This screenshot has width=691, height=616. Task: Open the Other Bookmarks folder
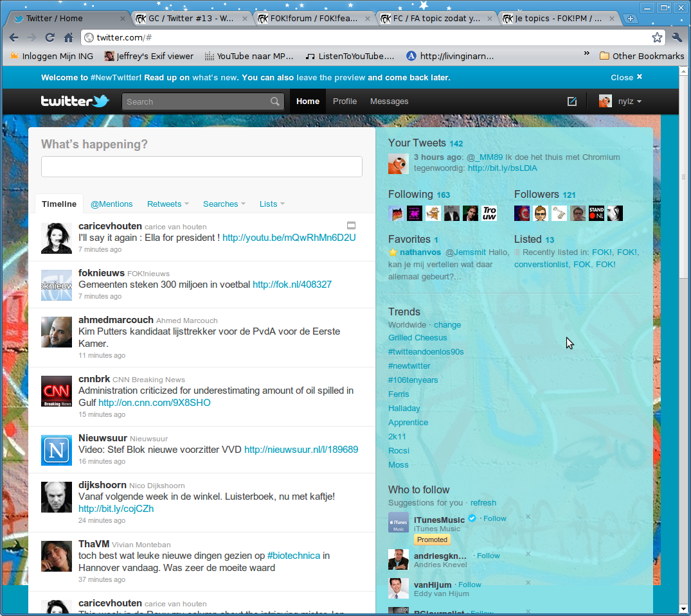pyautogui.click(x=642, y=56)
